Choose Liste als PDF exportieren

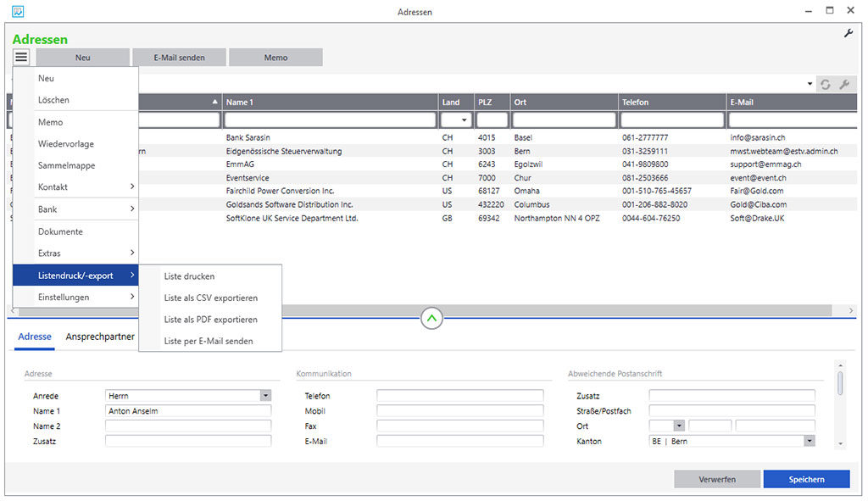tap(210, 320)
